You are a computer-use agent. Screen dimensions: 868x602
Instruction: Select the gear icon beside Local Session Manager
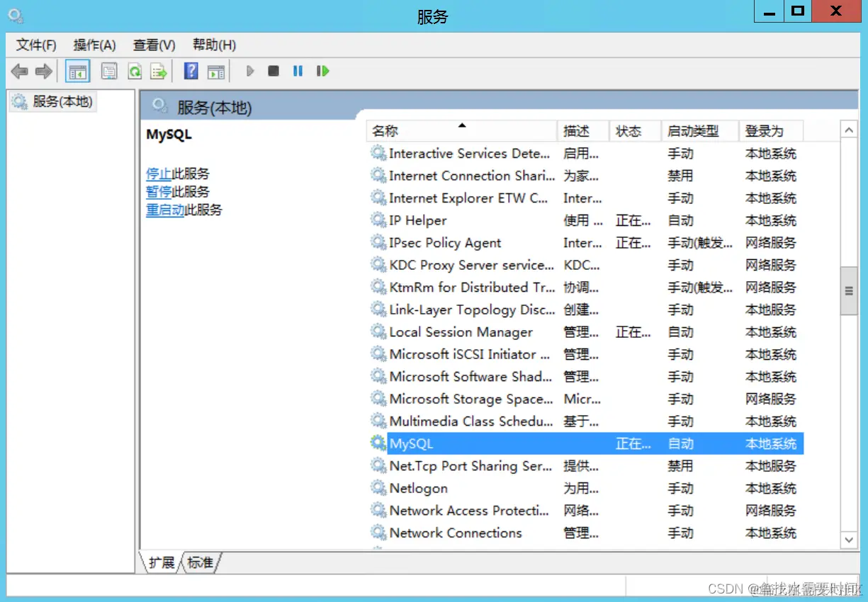pos(378,331)
